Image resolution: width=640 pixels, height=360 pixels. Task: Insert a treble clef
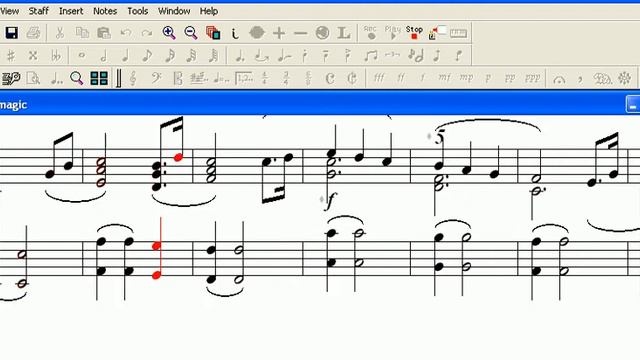(133, 78)
